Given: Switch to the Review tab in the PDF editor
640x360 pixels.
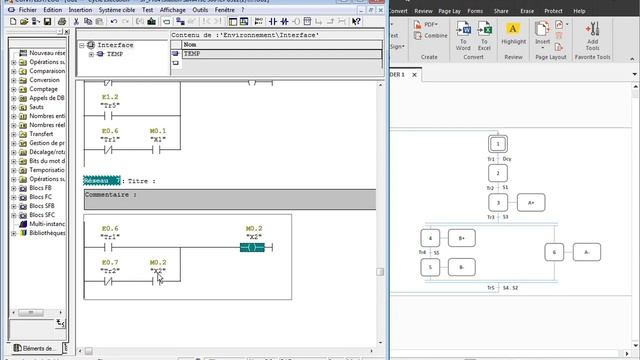Looking at the screenshot, I should point(423,11).
